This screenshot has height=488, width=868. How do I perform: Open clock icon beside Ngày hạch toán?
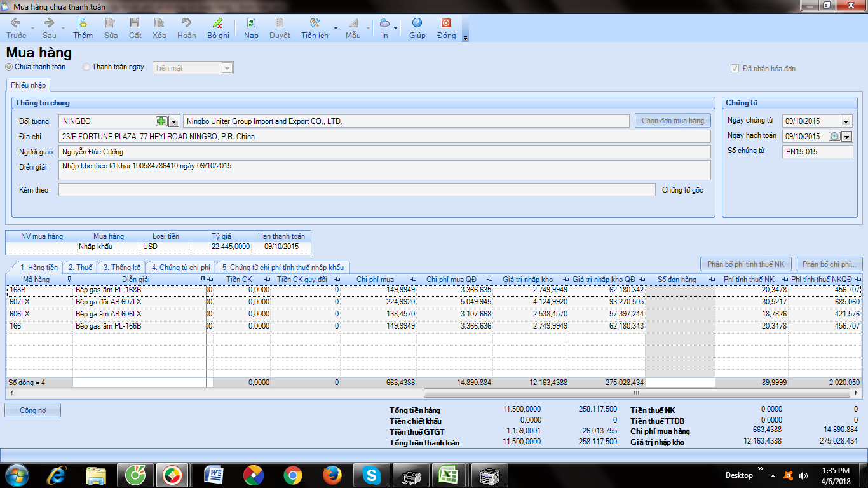coord(834,137)
